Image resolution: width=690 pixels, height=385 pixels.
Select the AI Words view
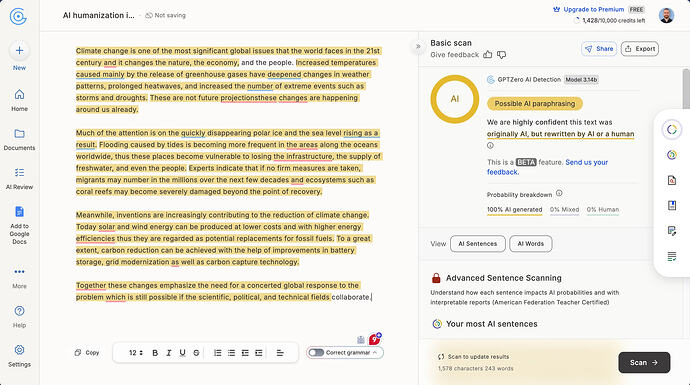[x=531, y=244]
